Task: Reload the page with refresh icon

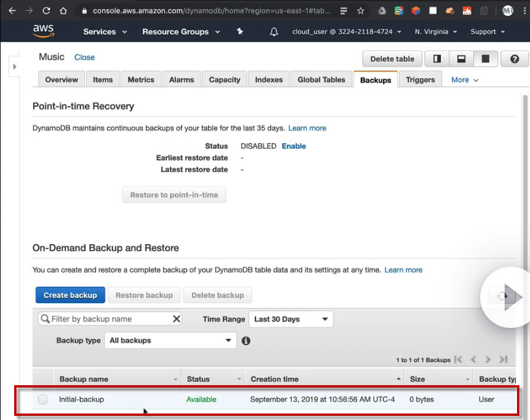Action: [x=46, y=11]
